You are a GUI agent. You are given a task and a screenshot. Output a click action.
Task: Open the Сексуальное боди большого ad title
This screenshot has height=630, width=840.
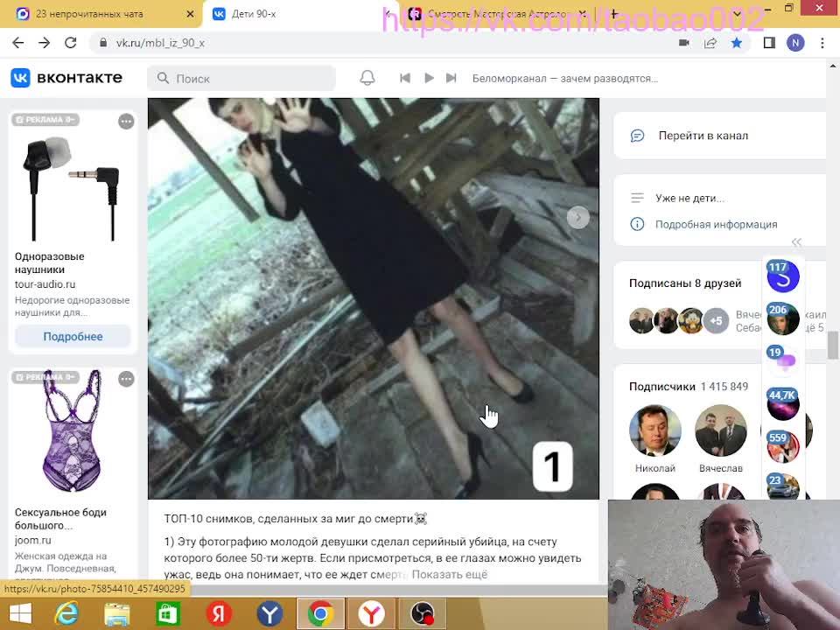[60, 519]
